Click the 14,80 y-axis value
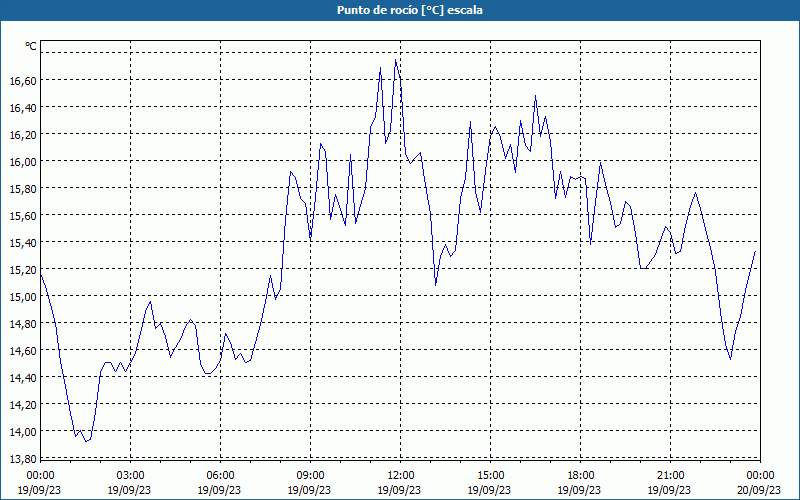This screenshot has height=500, width=800. [23, 324]
